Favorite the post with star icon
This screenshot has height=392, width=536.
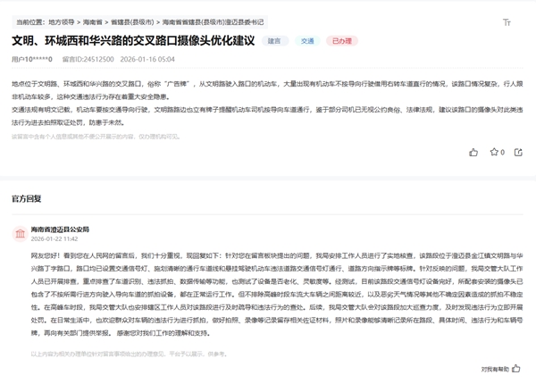(x=494, y=152)
